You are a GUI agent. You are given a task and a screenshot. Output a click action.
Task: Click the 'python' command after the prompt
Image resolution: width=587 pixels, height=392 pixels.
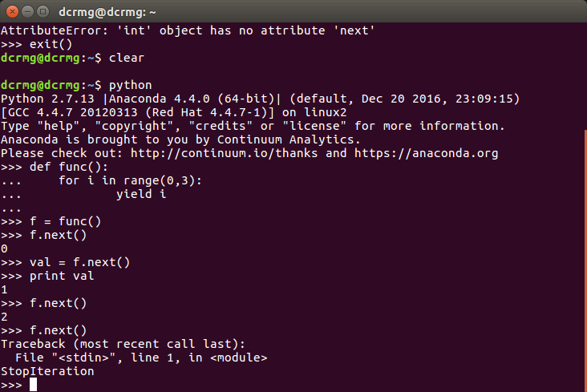click(x=130, y=85)
